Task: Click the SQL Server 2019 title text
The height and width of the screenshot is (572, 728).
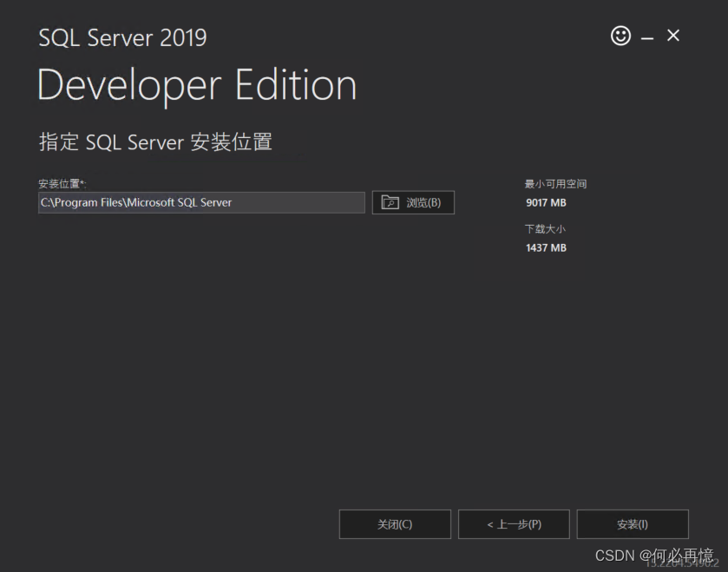Action: (x=122, y=37)
